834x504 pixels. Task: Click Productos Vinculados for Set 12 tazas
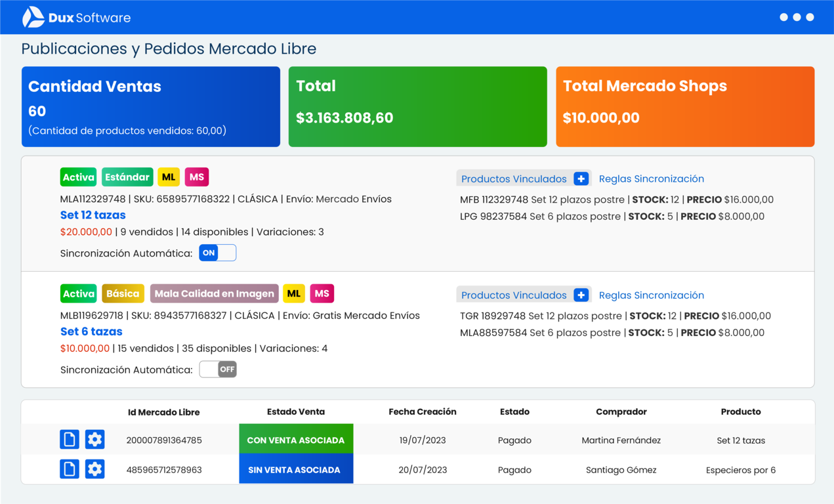pyautogui.click(x=514, y=178)
